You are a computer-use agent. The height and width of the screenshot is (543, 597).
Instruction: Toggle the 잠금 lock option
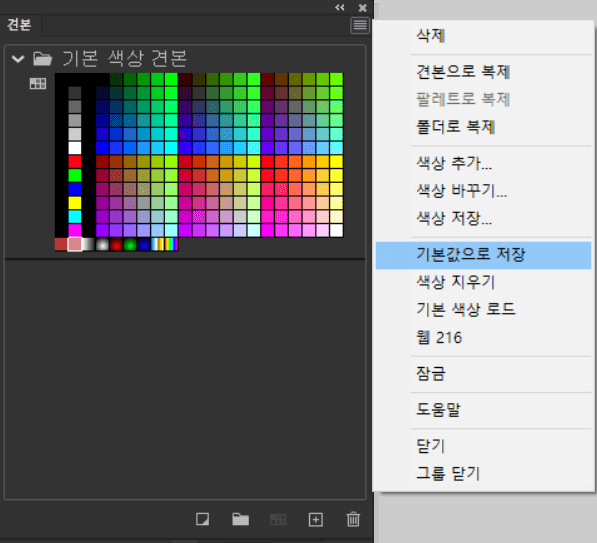pyautogui.click(x=431, y=374)
